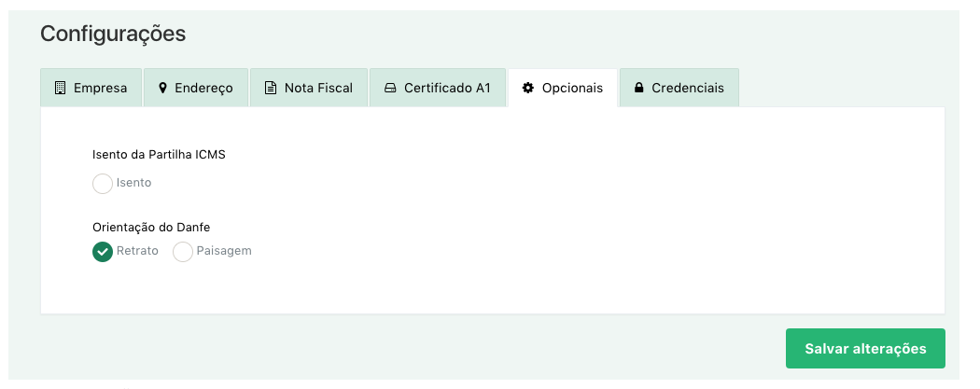Click the Paisagem text label
The height and width of the screenshot is (389, 980).
pos(224,251)
